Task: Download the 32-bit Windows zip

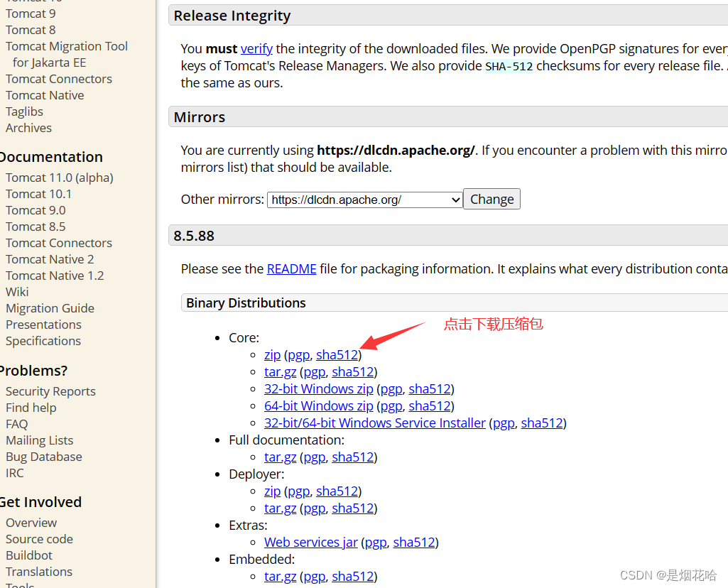Action: click(319, 389)
